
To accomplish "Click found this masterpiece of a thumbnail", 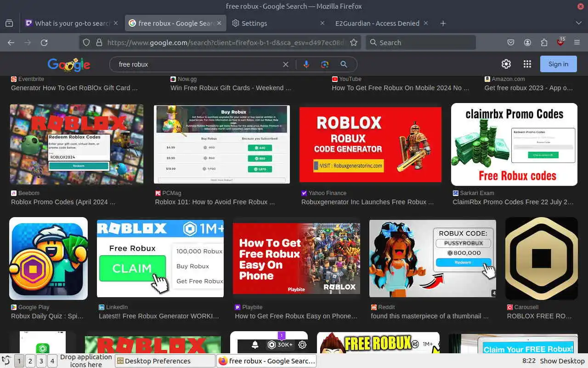I will (x=430, y=316).
